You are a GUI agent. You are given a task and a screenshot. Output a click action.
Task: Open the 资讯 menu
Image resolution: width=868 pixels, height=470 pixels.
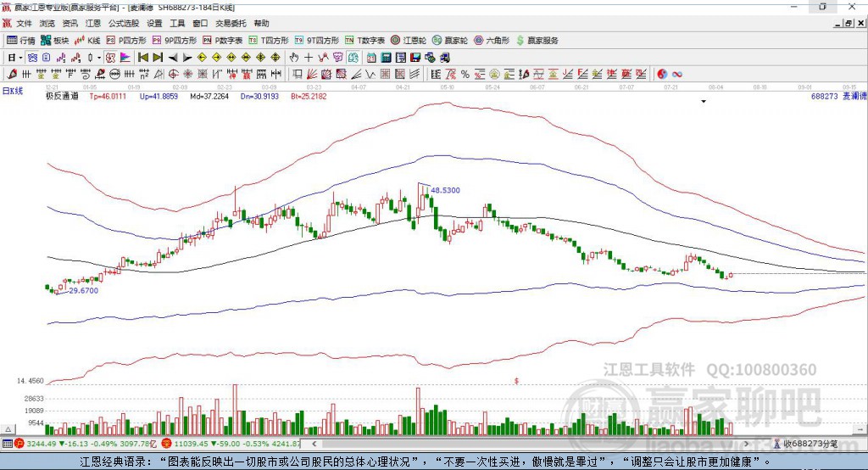(70, 23)
